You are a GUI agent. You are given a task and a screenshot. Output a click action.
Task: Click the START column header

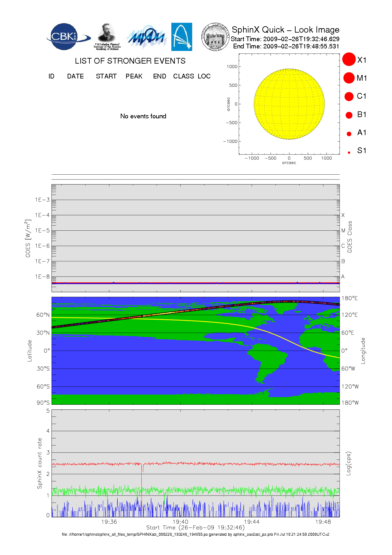tap(106, 76)
